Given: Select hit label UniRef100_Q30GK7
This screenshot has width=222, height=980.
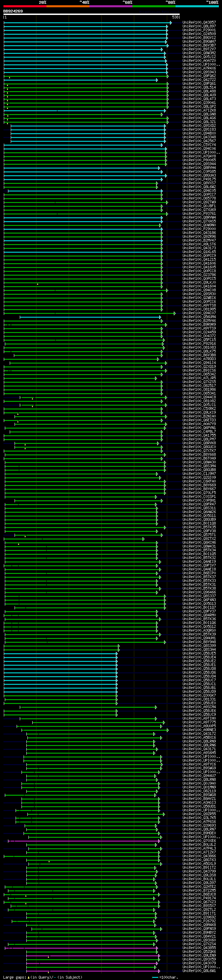Looking at the screenshot, I should pyautogui.click(x=199, y=695).
